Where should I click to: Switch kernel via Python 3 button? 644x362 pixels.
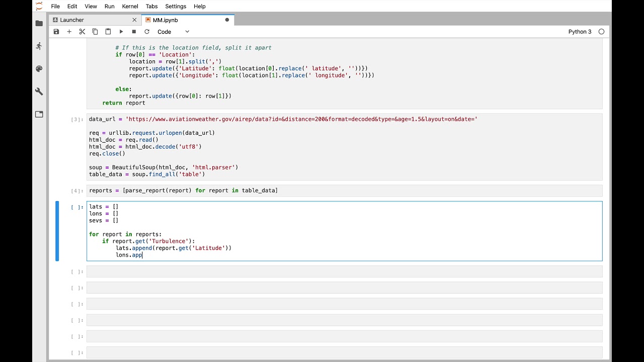pos(580,32)
